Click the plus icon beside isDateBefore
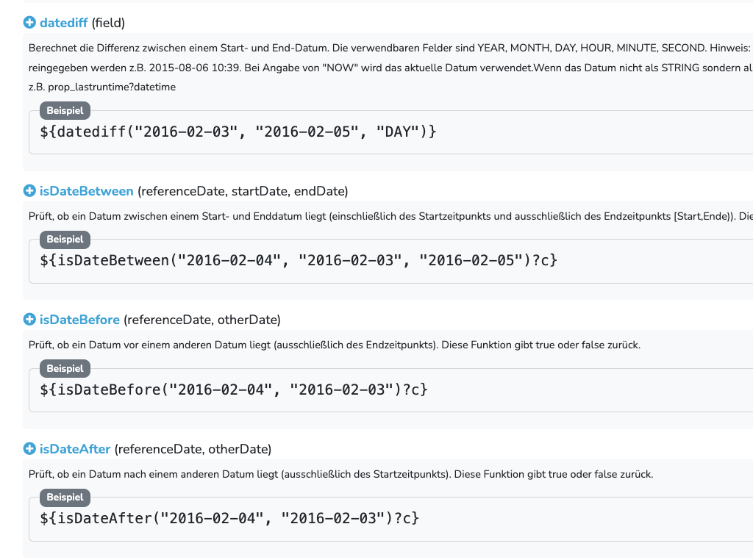The width and height of the screenshot is (753, 560). point(29,320)
